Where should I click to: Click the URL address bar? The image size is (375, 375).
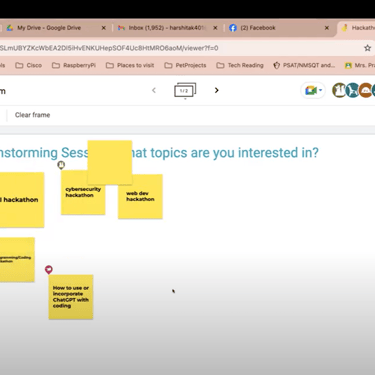coord(180,48)
